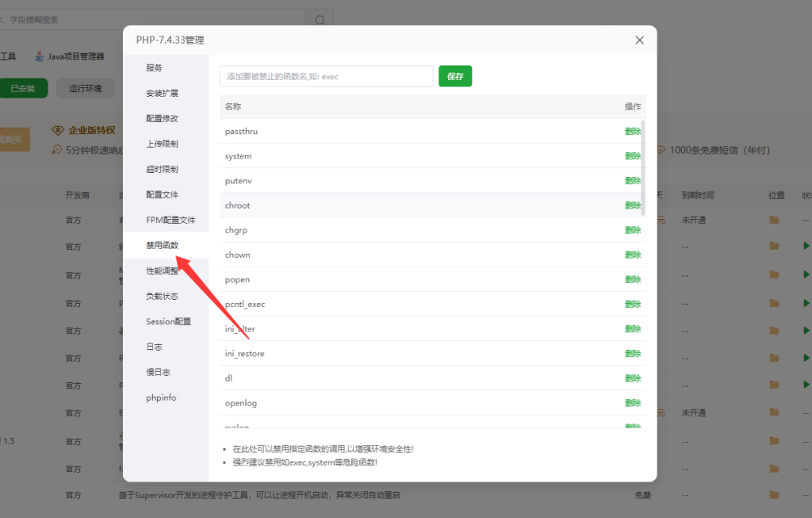Screen dimensions: 812x518
Task: Remove popen from disabled functions
Action: pyautogui.click(x=632, y=280)
